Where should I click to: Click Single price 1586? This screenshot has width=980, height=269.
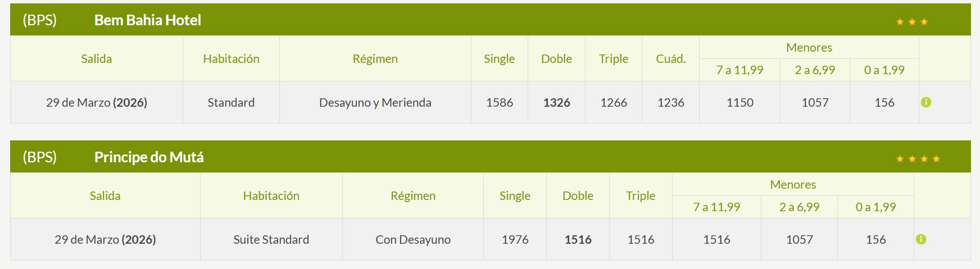click(x=500, y=102)
